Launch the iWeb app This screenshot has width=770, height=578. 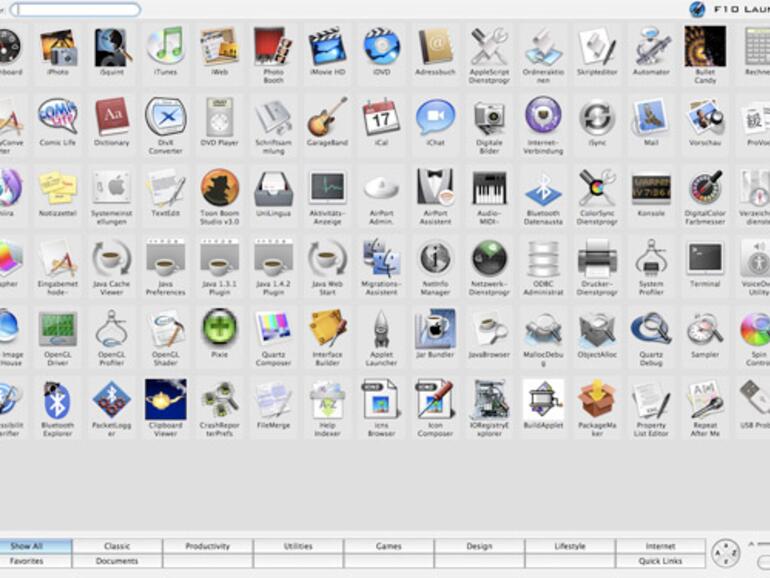220,47
